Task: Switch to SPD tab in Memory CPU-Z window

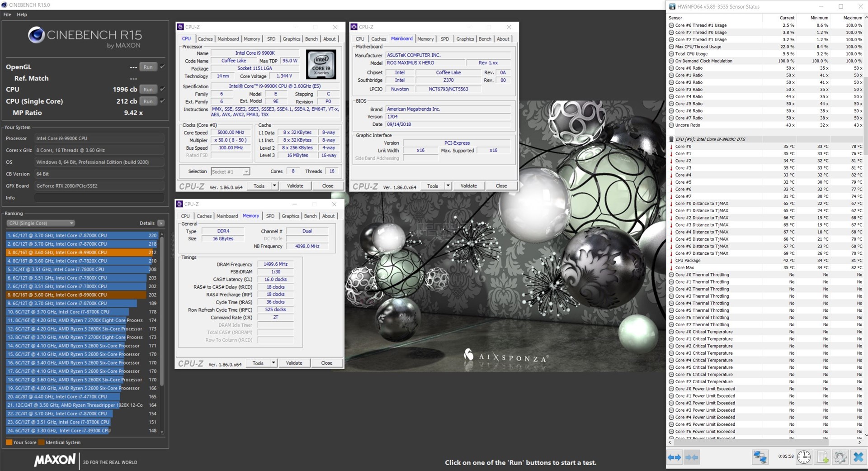Action: [x=270, y=216]
